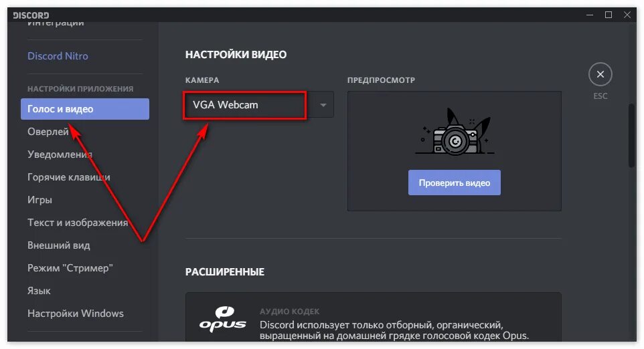Click the Opus codec logo
644x349 pixels.
coord(223,319)
